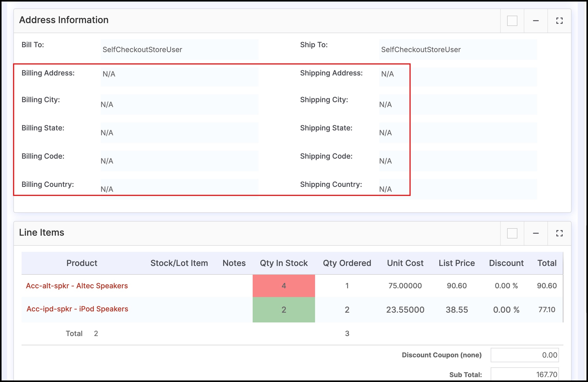Screen dimensions: 588x382
Task: Open the Acc-alt-spkr Altec Speakers product link
Action: click(x=77, y=286)
